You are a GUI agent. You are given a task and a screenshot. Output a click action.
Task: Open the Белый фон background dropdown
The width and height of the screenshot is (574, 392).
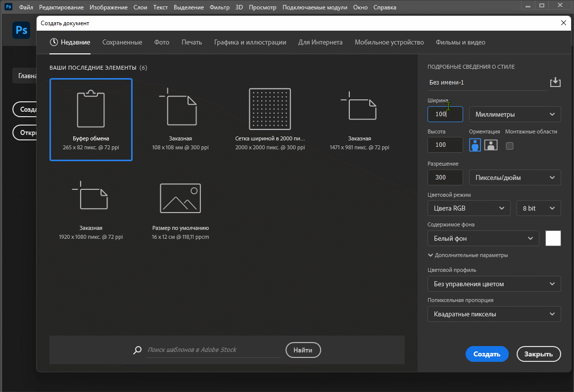point(483,238)
